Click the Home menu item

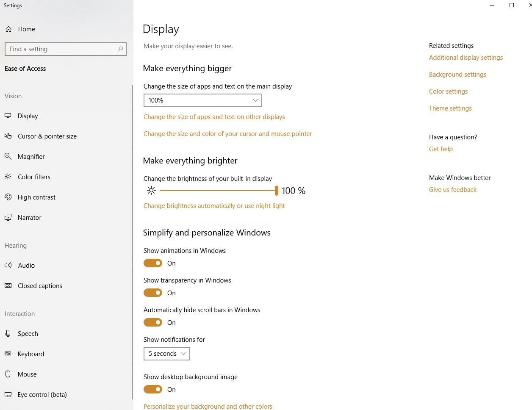pos(26,29)
